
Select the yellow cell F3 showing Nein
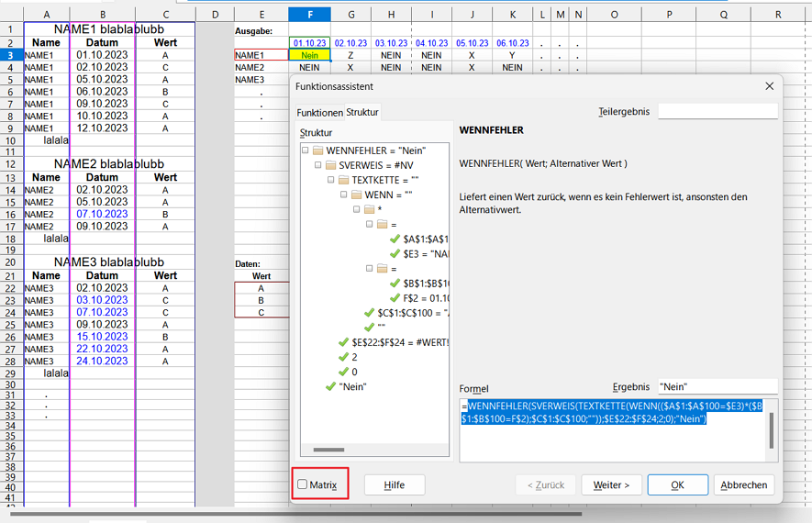(310, 55)
